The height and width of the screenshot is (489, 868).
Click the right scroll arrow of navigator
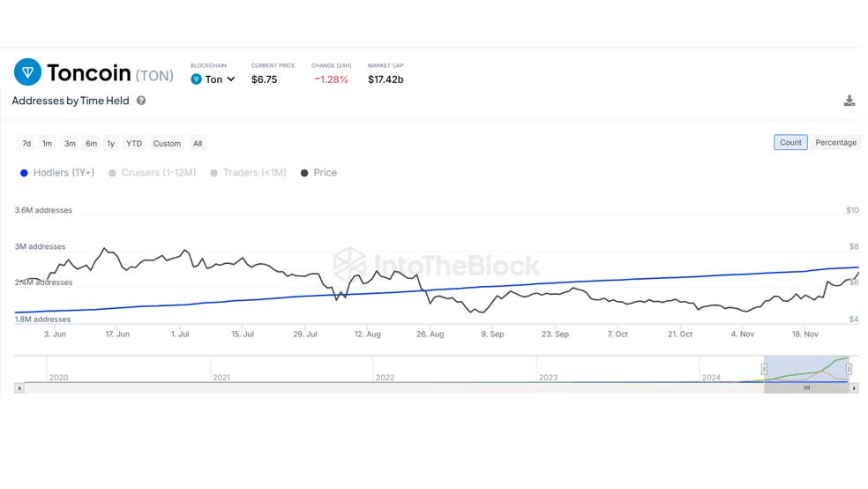pos(854,388)
